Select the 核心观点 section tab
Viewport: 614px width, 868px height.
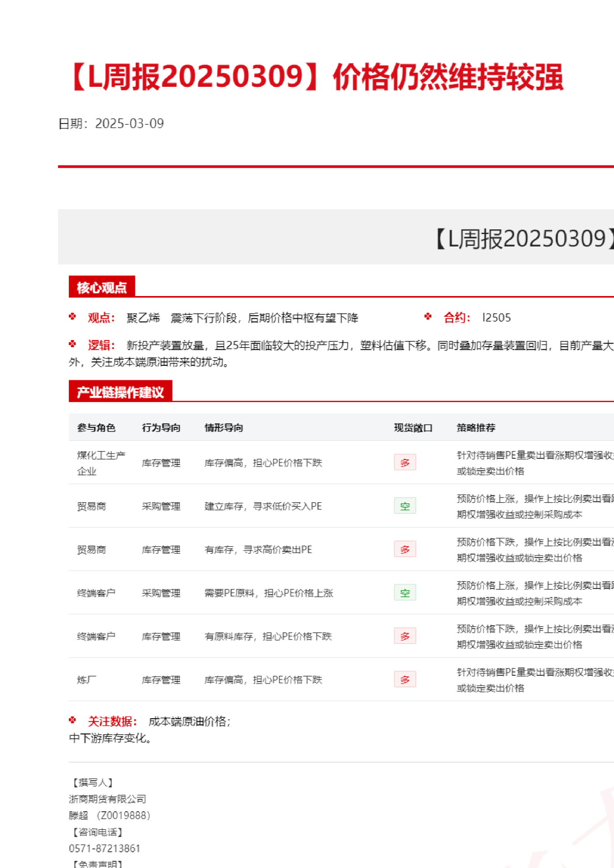(x=102, y=287)
